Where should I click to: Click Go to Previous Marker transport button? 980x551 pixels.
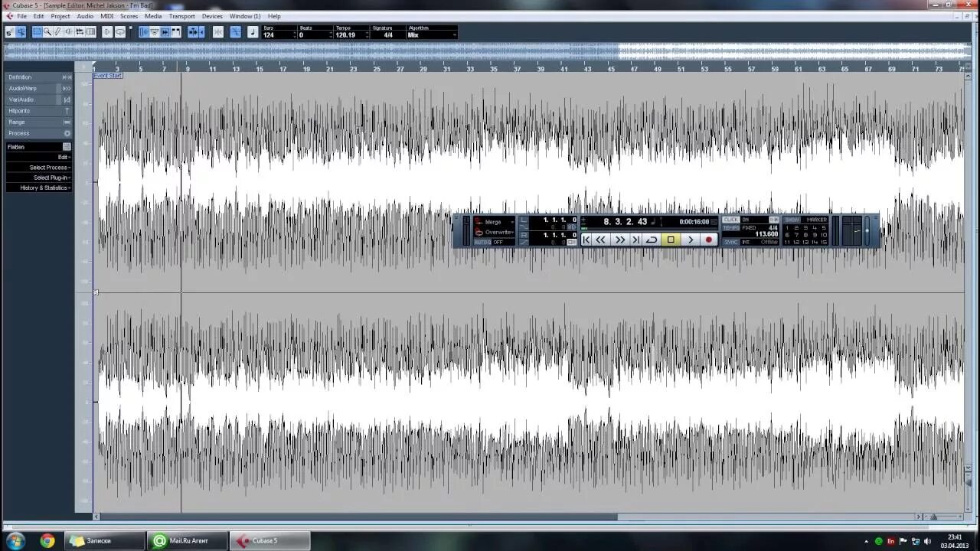[x=586, y=240]
